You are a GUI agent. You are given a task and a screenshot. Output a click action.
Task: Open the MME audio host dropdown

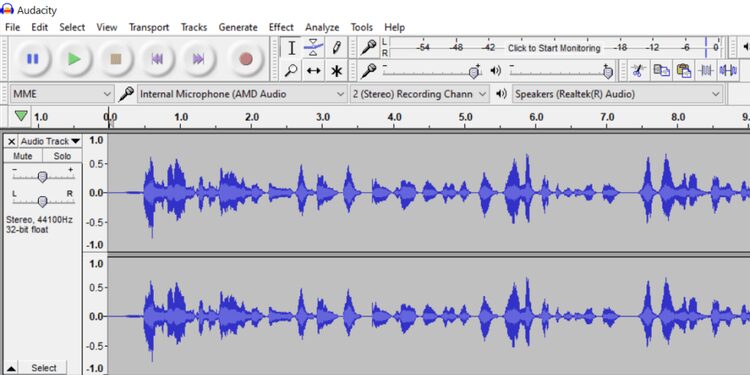point(62,94)
